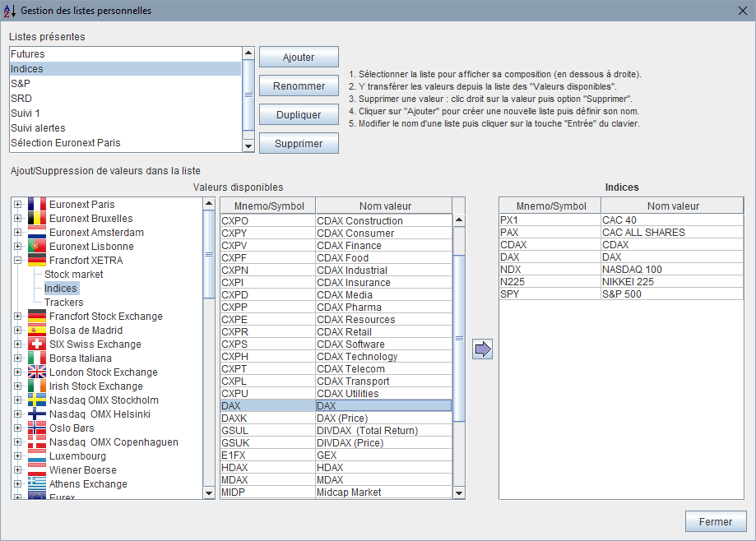This screenshot has width=756, height=541.
Task: Click the Oslo Børs Norwegian flag icon
Action: (x=37, y=428)
